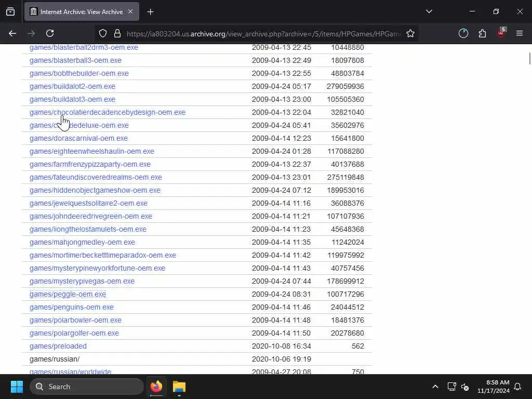Open the uBlock Origin extension icon
532x399 pixels.
pos(501,33)
